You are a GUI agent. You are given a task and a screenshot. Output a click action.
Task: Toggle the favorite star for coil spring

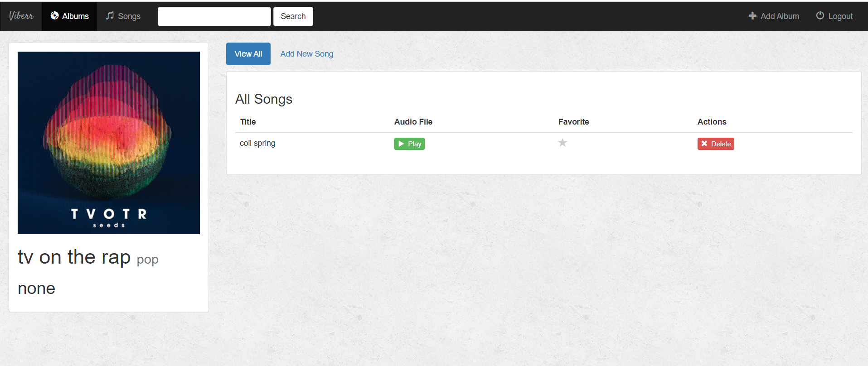click(x=563, y=143)
